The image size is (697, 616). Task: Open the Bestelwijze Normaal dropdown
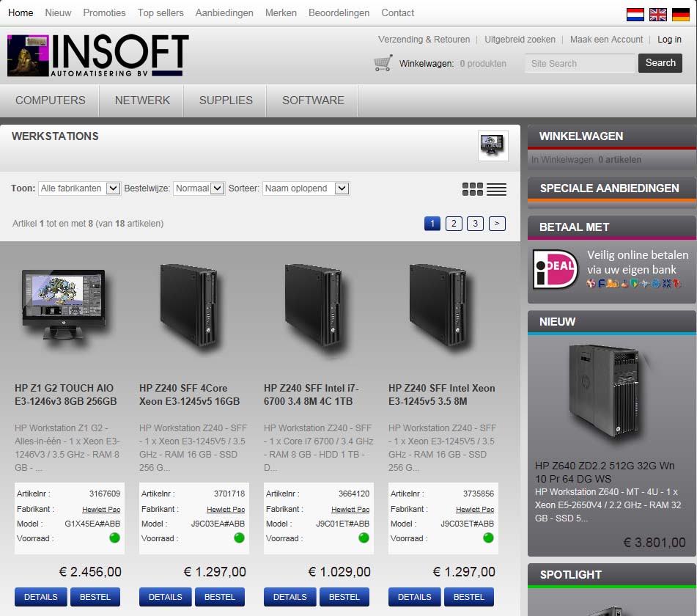(199, 188)
